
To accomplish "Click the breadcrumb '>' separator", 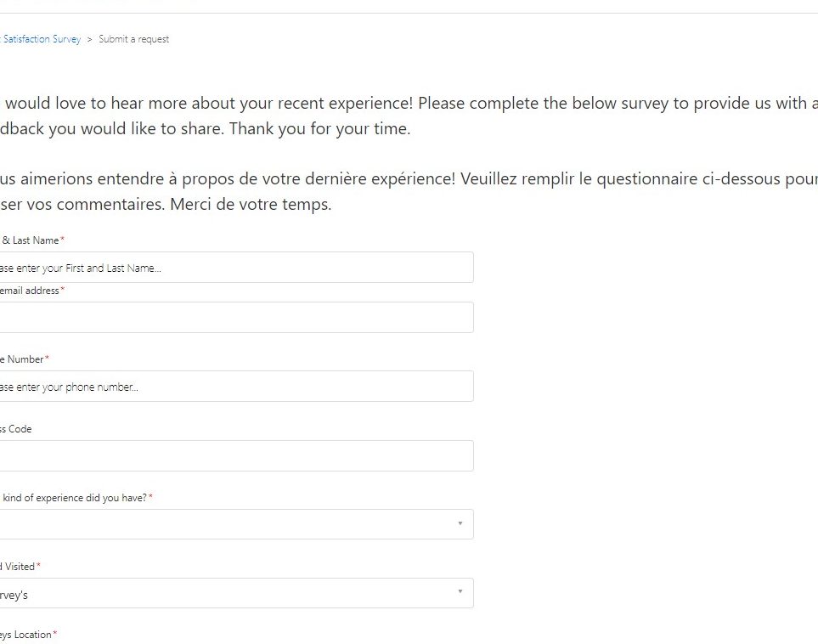I will coord(90,39).
